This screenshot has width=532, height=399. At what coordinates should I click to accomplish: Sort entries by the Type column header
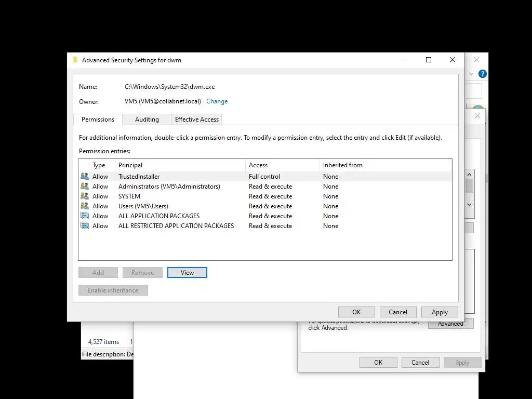tap(102, 165)
